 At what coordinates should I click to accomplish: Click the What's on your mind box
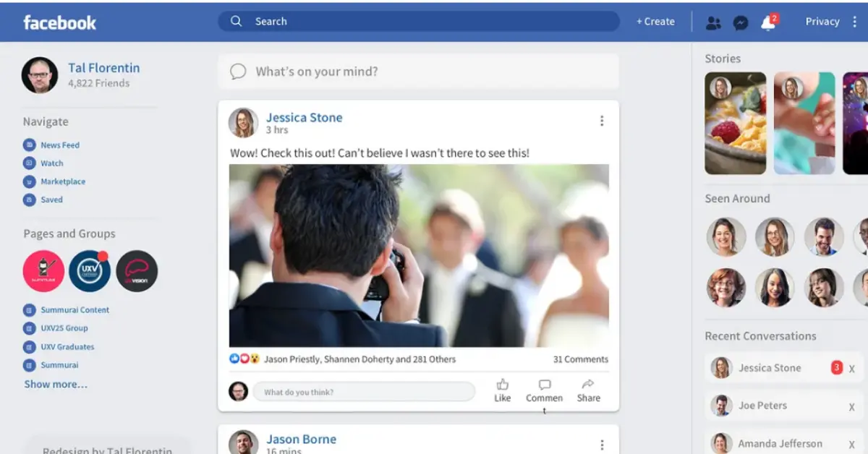click(x=419, y=72)
